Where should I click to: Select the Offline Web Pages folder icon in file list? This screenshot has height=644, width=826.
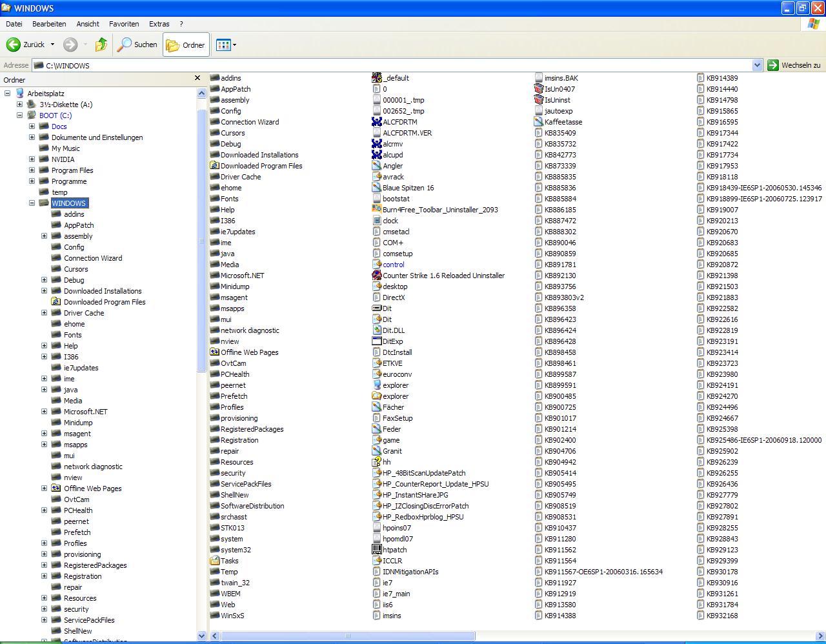(x=215, y=352)
